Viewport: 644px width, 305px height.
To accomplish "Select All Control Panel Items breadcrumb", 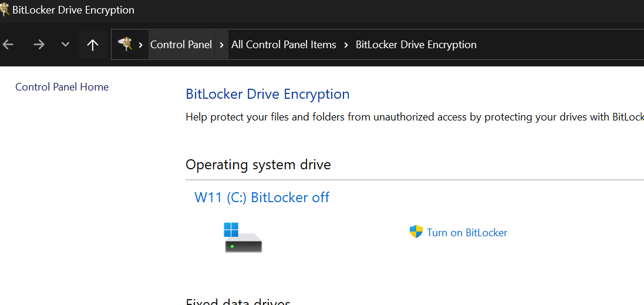I will pos(284,45).
